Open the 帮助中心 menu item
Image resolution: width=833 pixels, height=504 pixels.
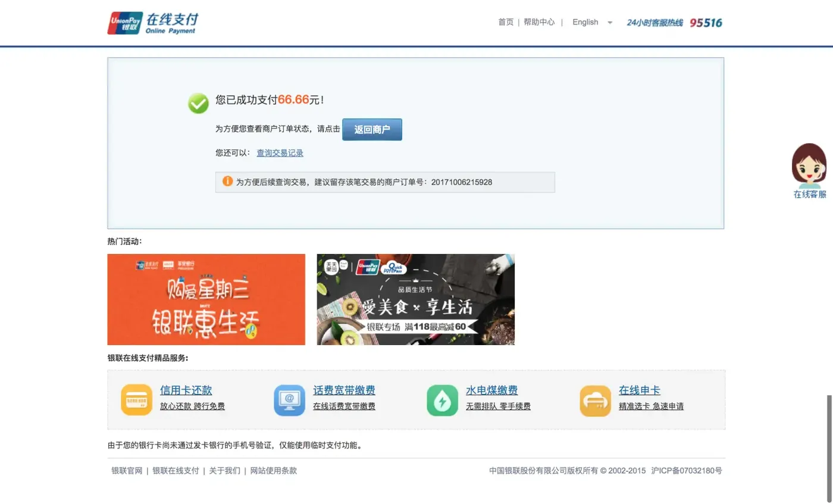(x=539, y=22)
